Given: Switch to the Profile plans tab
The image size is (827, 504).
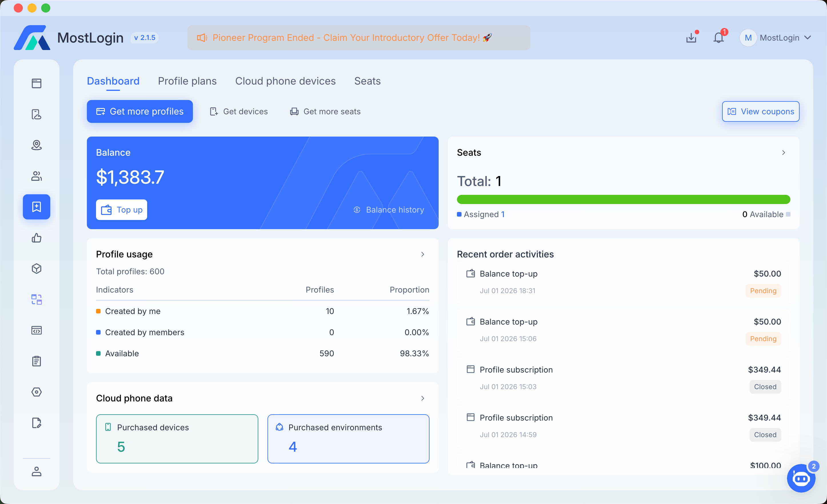Looking at the screenshot, I should click(x=187, y=81).
